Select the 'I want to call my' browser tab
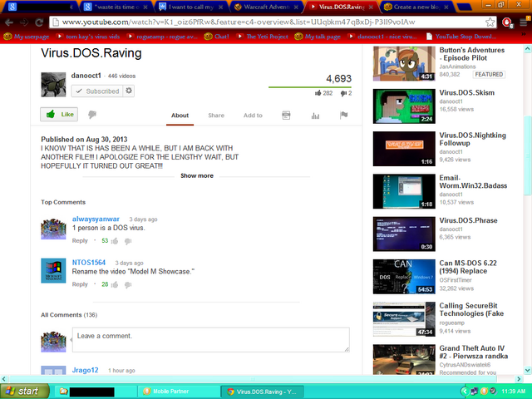Screen dimensions: 532x399 point(190,7)
